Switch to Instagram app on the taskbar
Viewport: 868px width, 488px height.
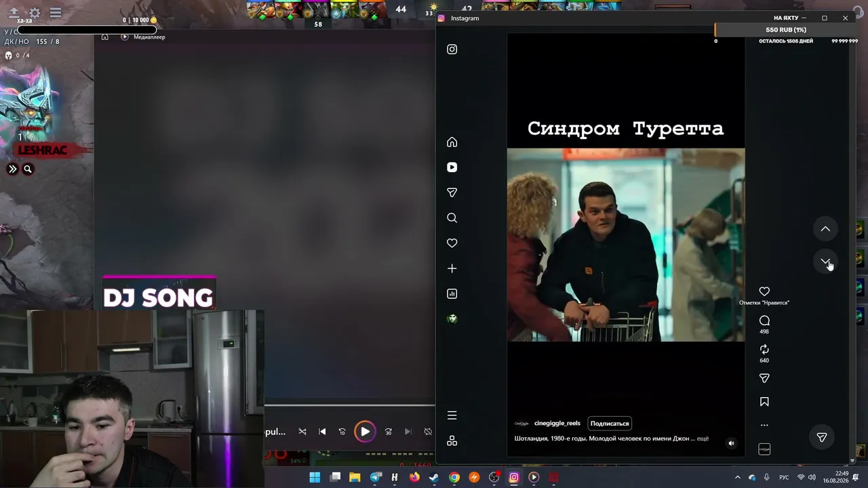click(x=514, y=477)
